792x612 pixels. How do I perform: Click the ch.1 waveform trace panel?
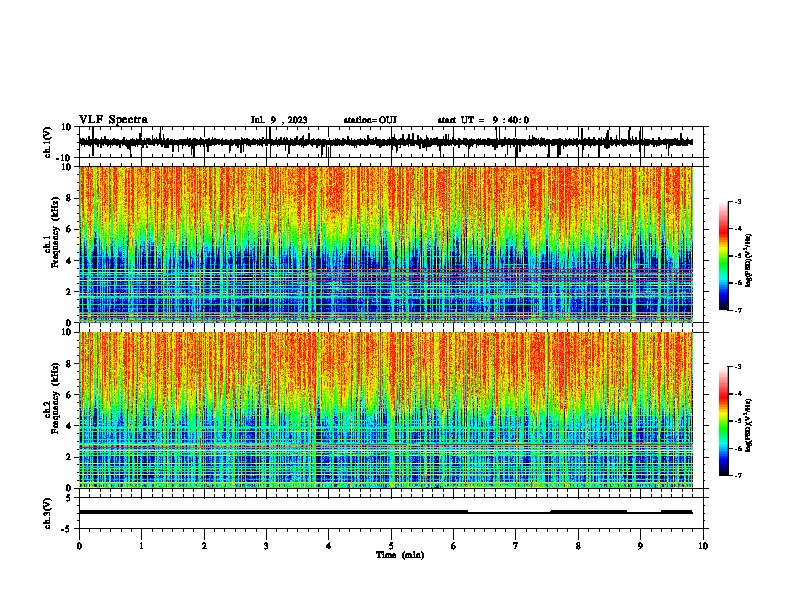coord(391,142)
